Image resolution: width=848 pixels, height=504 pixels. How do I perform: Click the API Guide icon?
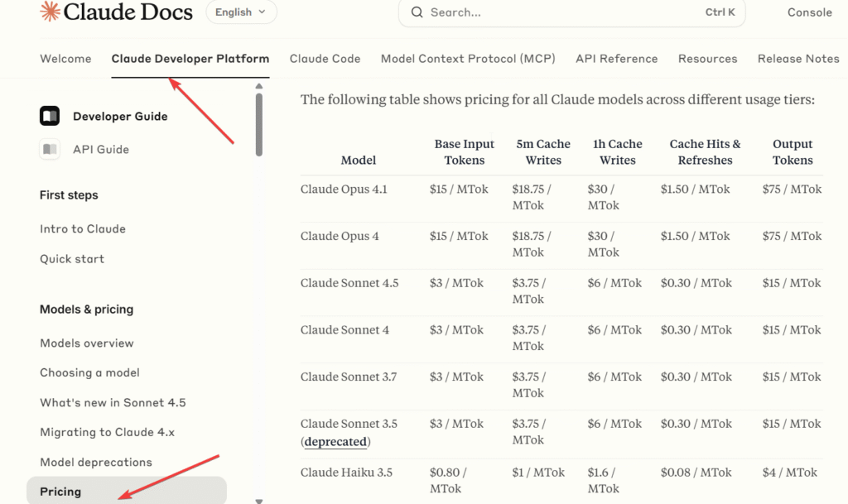[50, 149]
